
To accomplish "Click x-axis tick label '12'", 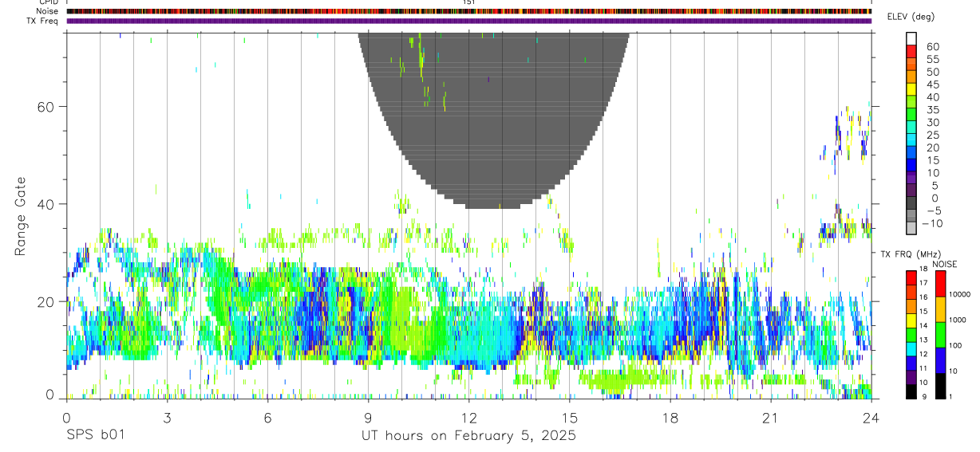I will (x=468, y=418).
